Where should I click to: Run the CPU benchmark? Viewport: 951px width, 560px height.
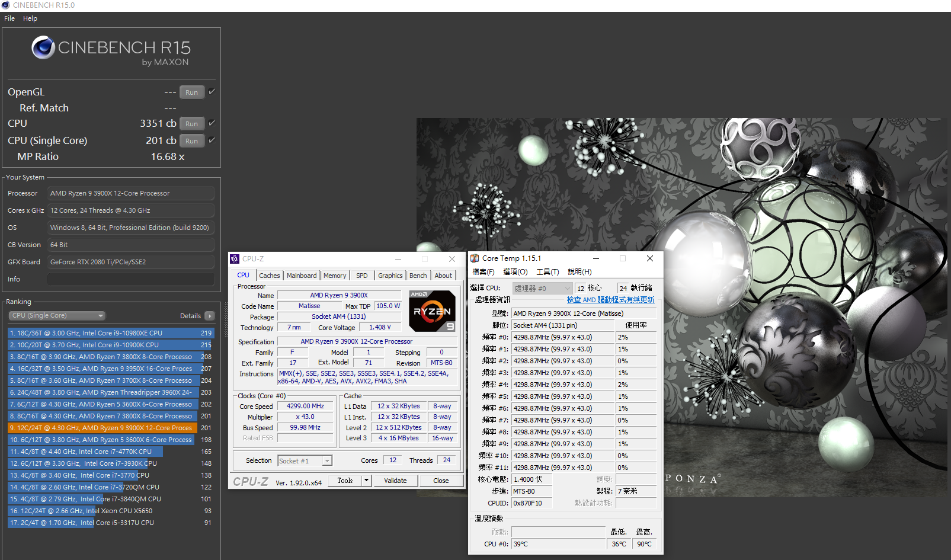pyautogui.click(x=192, y=124)
